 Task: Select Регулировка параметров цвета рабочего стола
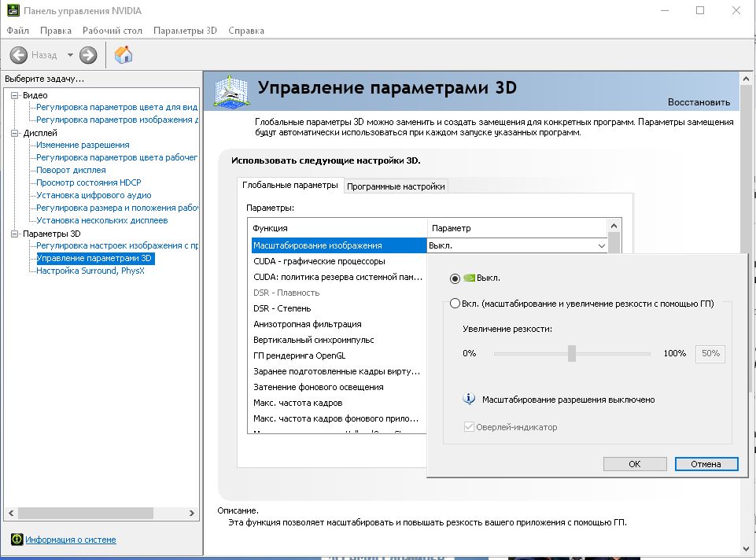pyautogui.click(x=117, y=157)
